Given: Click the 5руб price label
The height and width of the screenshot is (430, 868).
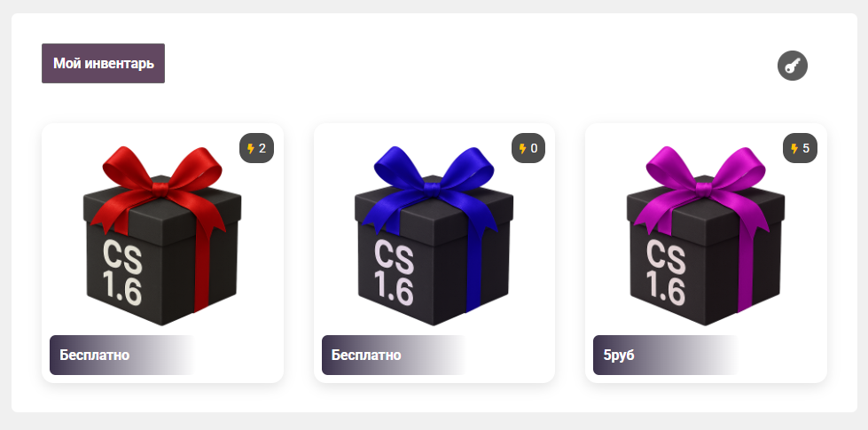Looking at the screenshot, I should [x=619, y=355].
